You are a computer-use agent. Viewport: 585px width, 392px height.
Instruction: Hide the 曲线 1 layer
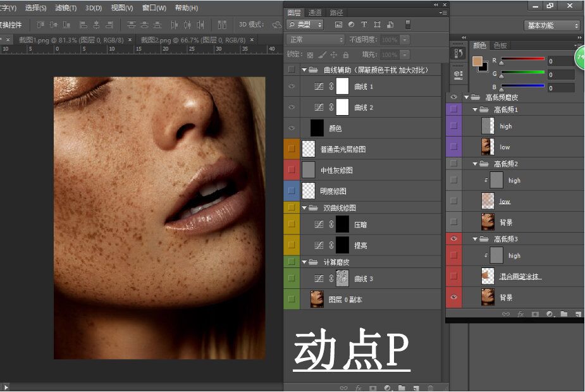pyautogui.click(x=291, y=87)
